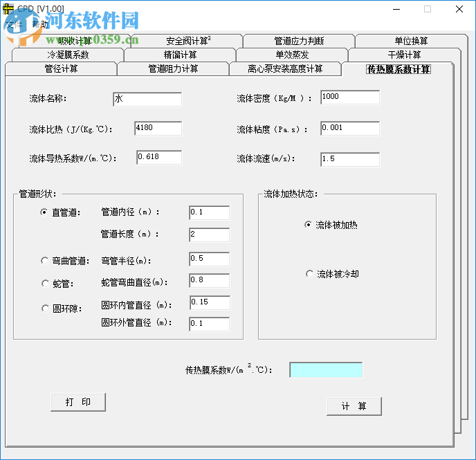Switch to the 安全阀计算 tab
The height and width of the screenshot is (460, 476).
pyautogui.click(x=187, y=41)
